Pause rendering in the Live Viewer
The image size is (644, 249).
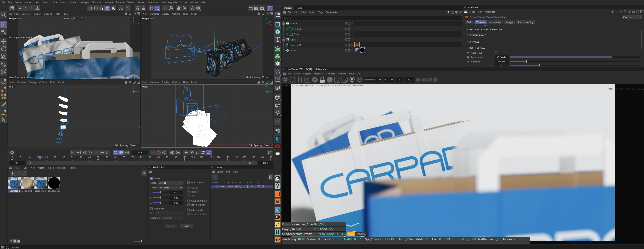(x=300, y=80)
